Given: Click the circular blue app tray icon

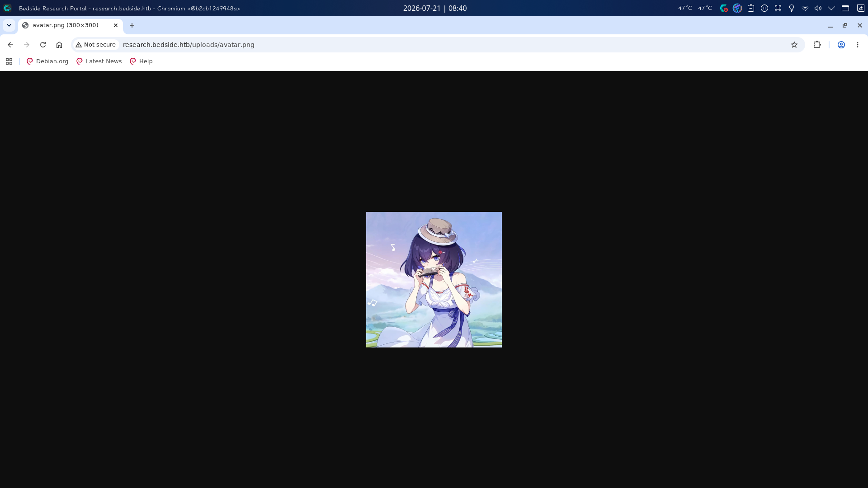Looking at the screenshot, I should [x=737, y=8].
